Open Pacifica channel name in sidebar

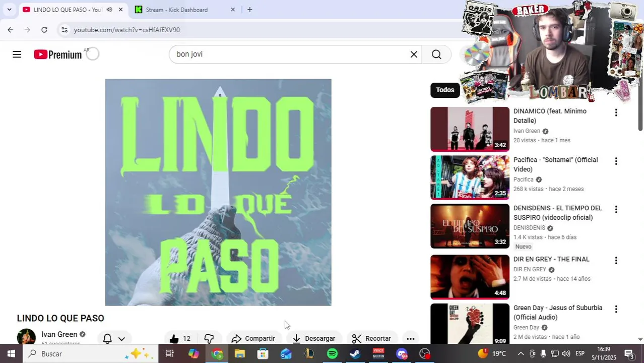point(523,179)
